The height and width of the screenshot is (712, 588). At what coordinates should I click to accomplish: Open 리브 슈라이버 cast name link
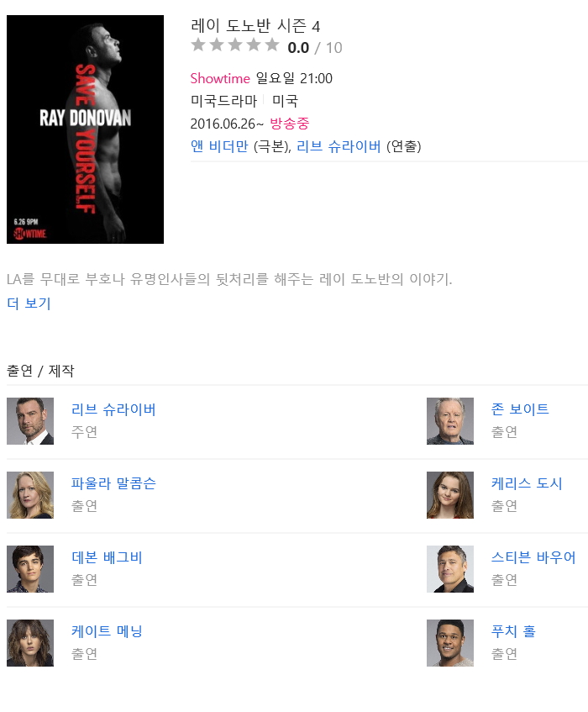coord(113,409)
